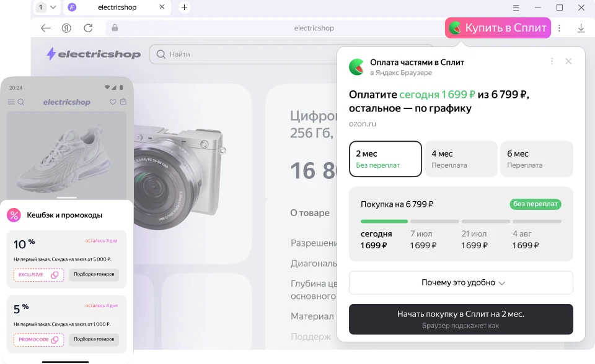Image resolution: width=595 pixels, height=364 pixels.
Task: Click Начать покупку в Сплит на 2 мес.
Action: click(461, 319)
